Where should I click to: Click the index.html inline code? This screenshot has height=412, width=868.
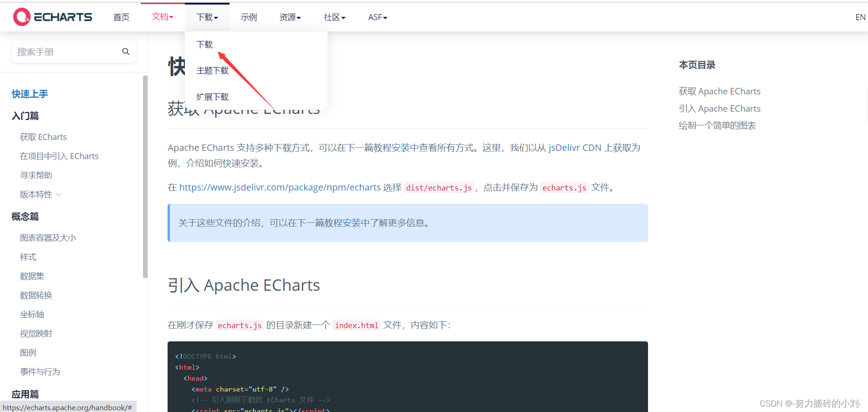tap(357, 325)
